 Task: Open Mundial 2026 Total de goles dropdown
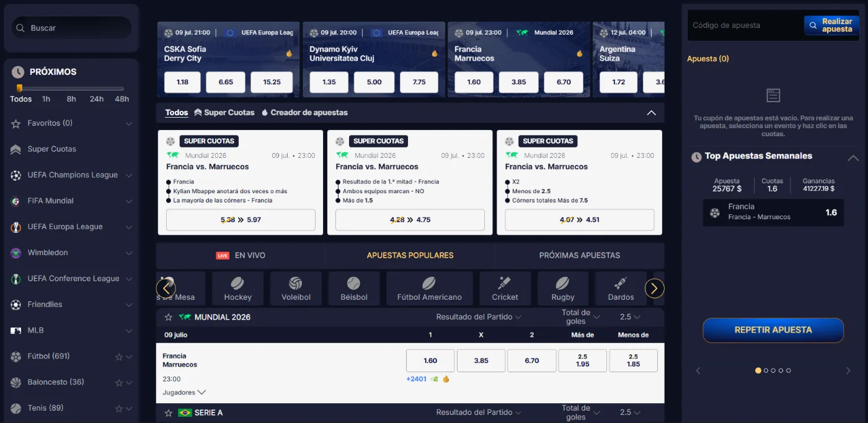581,317
